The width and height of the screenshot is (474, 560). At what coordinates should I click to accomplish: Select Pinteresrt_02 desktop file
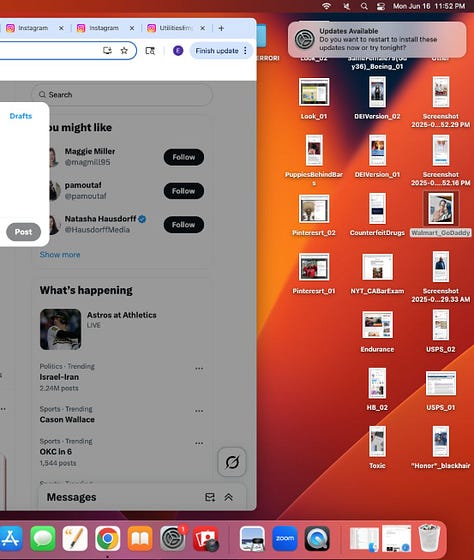click(314, 214)
